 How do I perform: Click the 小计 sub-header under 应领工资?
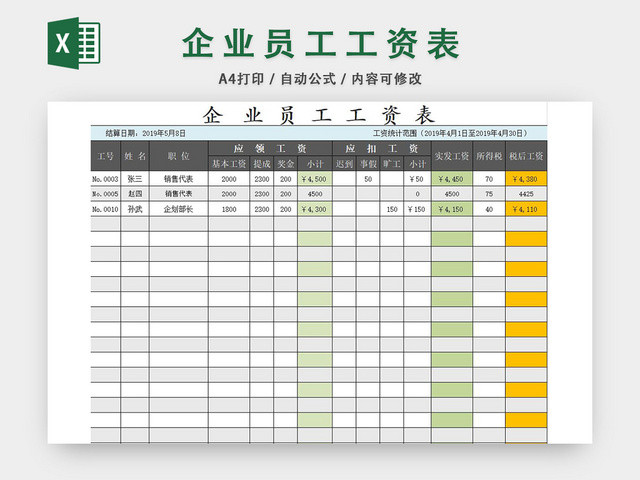click(x=315, y=164)
